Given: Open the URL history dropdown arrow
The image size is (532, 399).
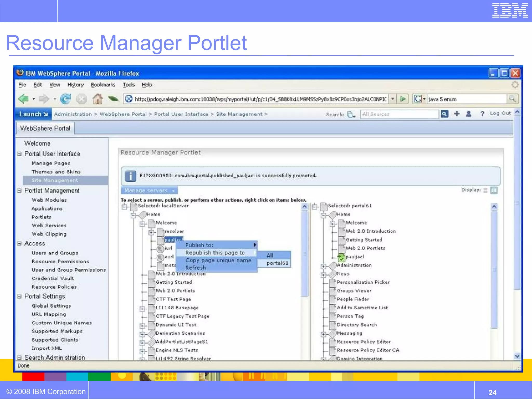Looking at the screenshot, I should [393, 99].
